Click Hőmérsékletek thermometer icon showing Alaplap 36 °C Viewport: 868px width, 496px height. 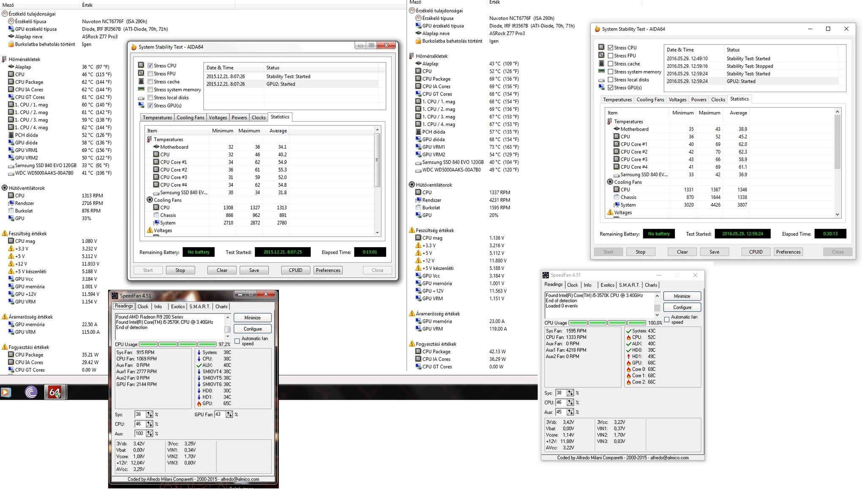click(x=4, y=60)
